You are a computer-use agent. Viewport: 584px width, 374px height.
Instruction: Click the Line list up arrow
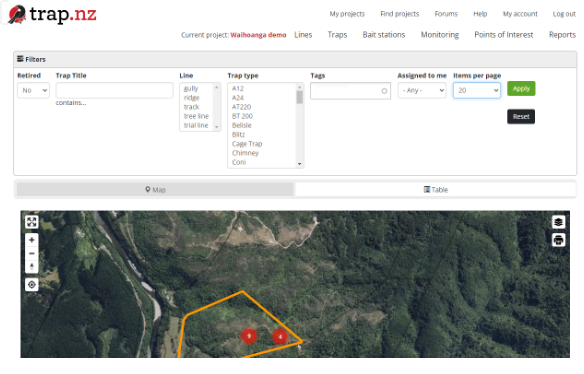click(217, 87)
